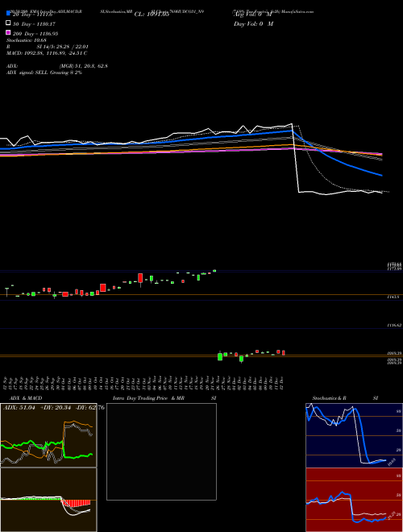Click the 'CL: 1091.05' closing price text
Screen dimensions: 403x532
click(152, 15)
